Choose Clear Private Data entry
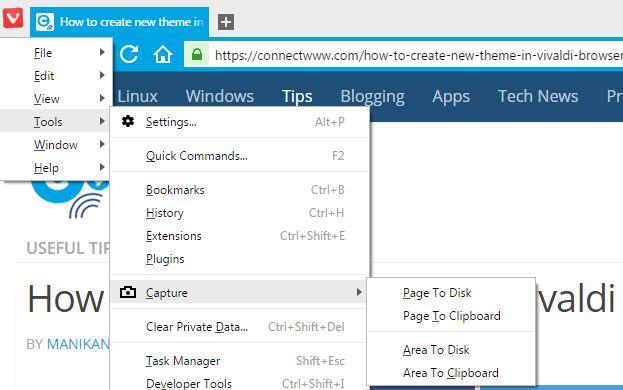This screenshot has width=623, height=390. pos(239,327)
